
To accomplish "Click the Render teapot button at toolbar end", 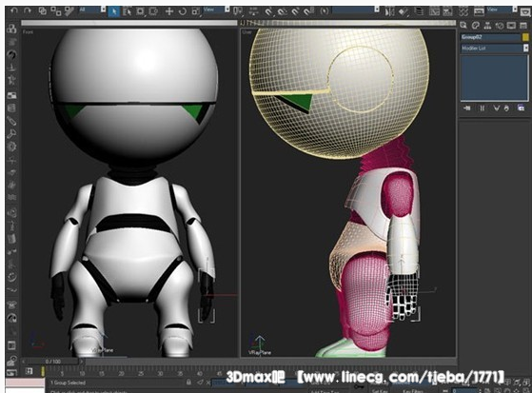I will (x=525, y=11).
